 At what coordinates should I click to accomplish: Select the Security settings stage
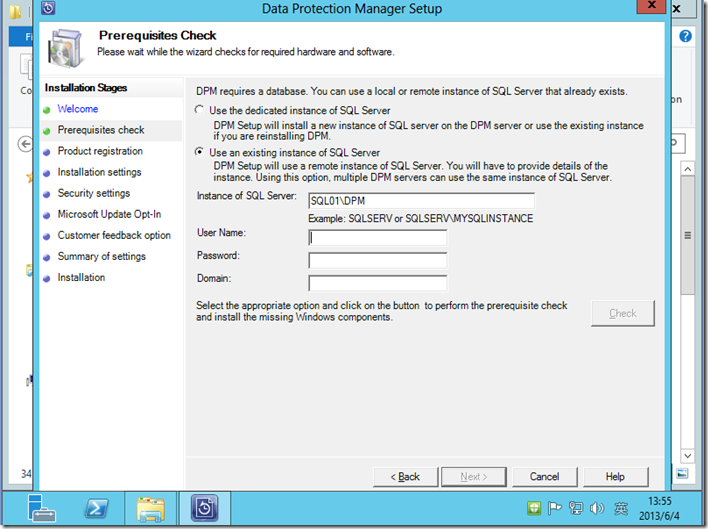click(x=93, y=193)
